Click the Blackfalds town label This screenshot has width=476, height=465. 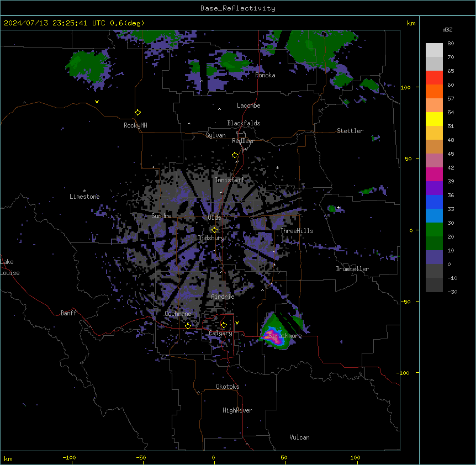point(244,123)
